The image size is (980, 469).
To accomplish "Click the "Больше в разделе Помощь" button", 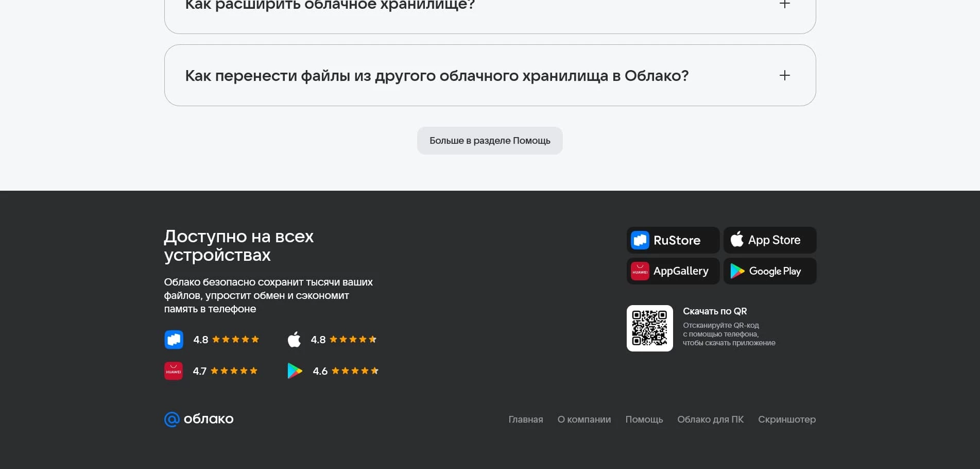I will [490, 141].
